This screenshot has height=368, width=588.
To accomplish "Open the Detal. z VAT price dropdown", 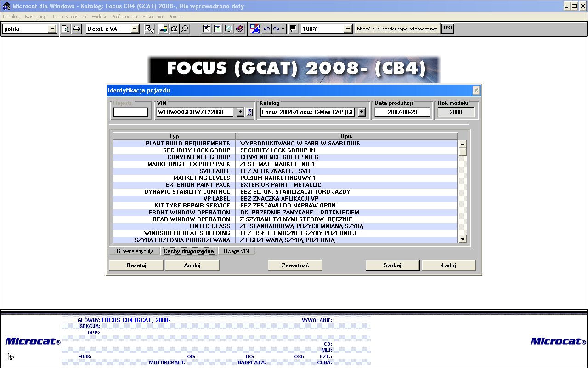I will [x=135, y=29].
